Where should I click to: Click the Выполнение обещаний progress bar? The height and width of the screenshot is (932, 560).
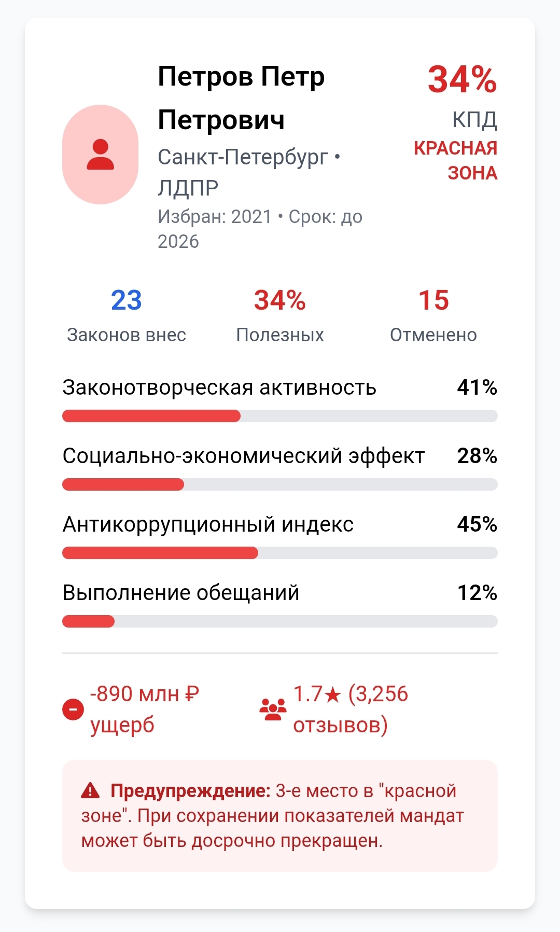(x=280, y=621)
